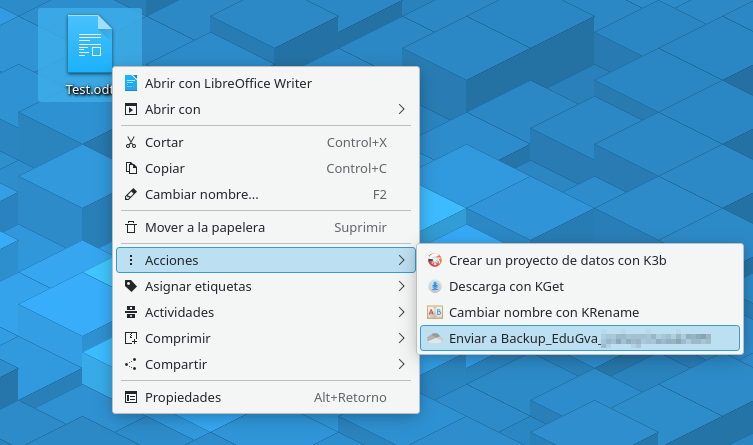Image resolution: width=753 pixels, height=445 pixels.
Task: Click the KRename icon in submenu
Action: point(434,312)
